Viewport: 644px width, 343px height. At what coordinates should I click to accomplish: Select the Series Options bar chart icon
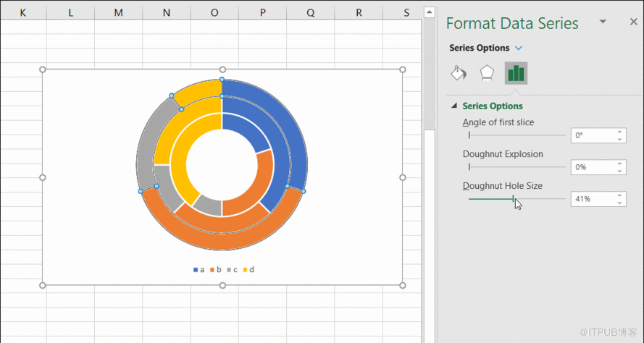coord(516,73)
